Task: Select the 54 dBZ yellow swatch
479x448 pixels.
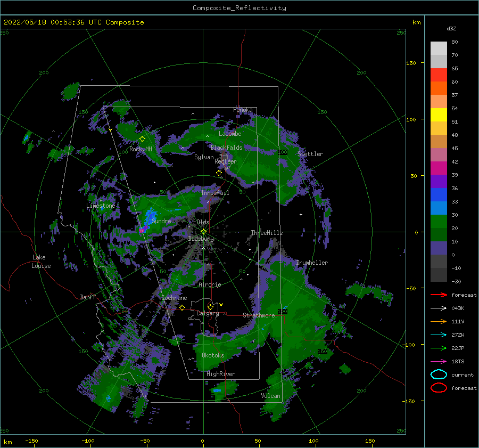Action: (x=439, y=115)
